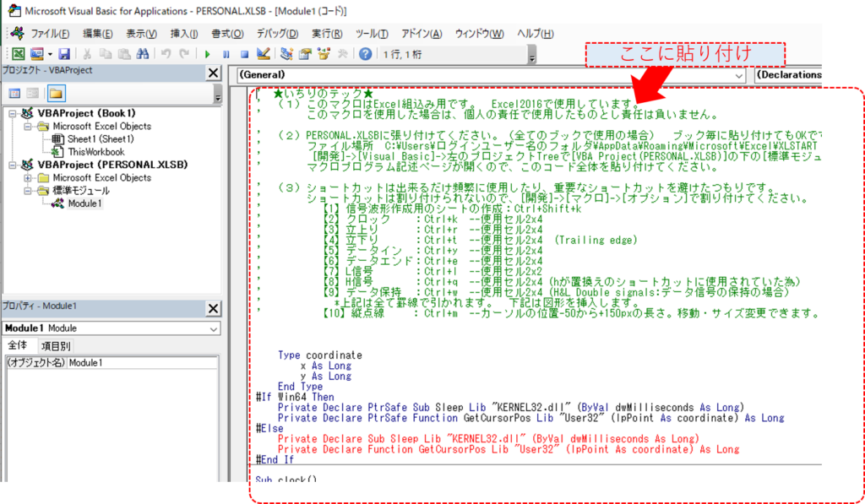Screen dimensions: 865x504
Task: Click the Insert UserForm toolbar icon
Action: (36, 53)
